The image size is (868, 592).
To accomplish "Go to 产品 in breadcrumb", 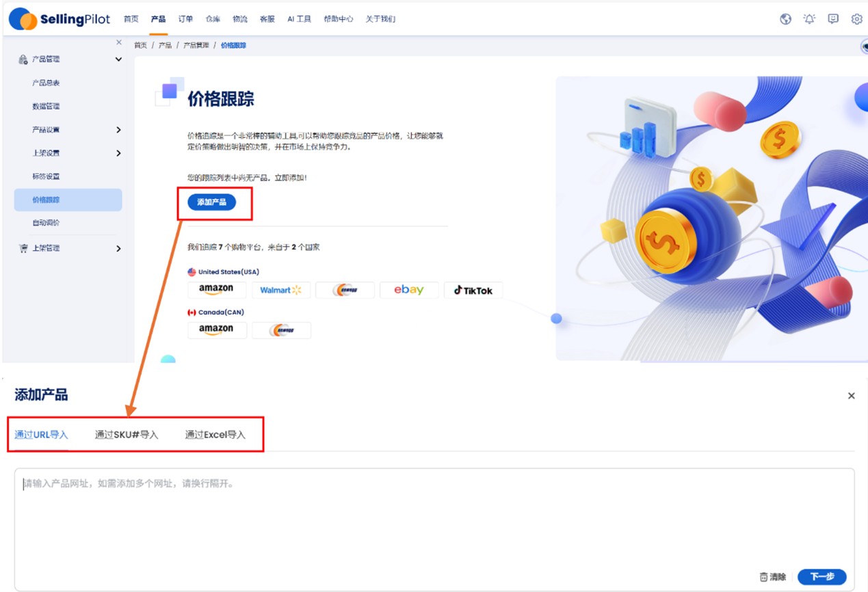I will click(165, 46).
